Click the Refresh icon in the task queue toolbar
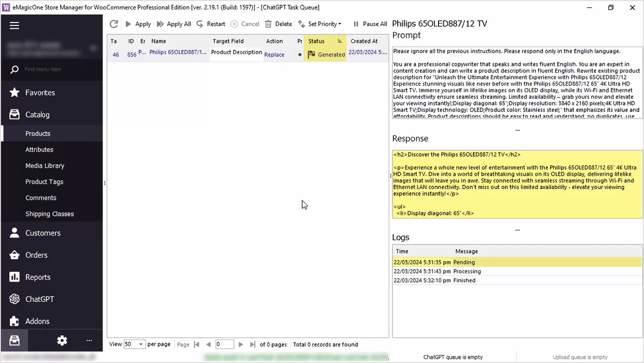This screenshot has width=644, height=363. click(114, 24)
